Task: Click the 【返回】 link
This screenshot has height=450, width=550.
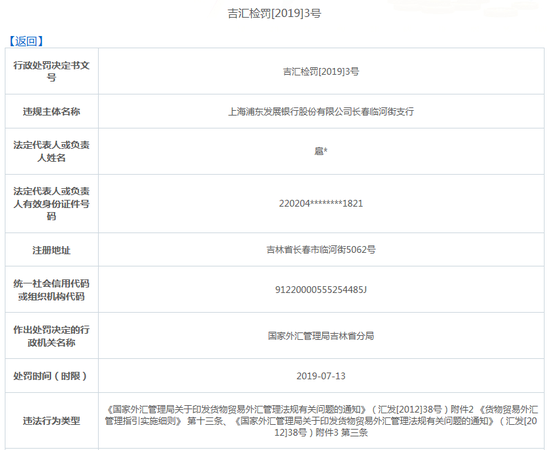Action: tap(26, 41)
